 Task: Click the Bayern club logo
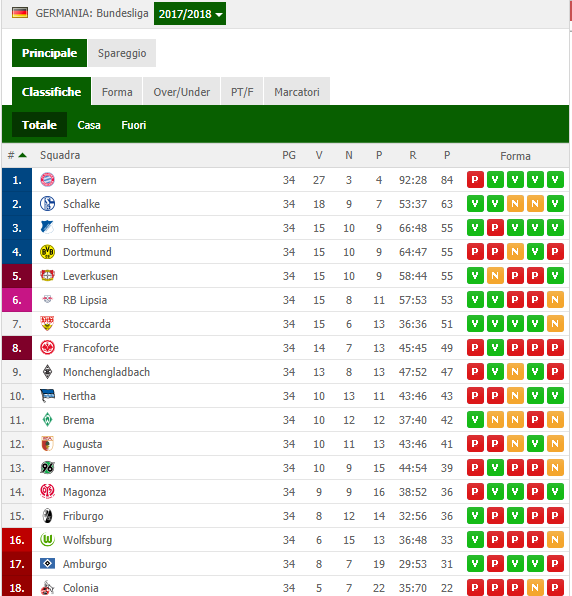(48, 180)
